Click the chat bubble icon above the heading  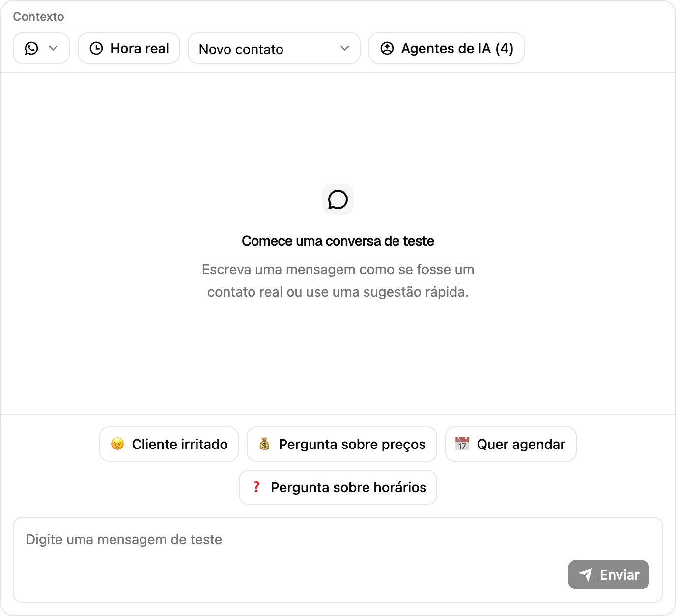point(338,199)
